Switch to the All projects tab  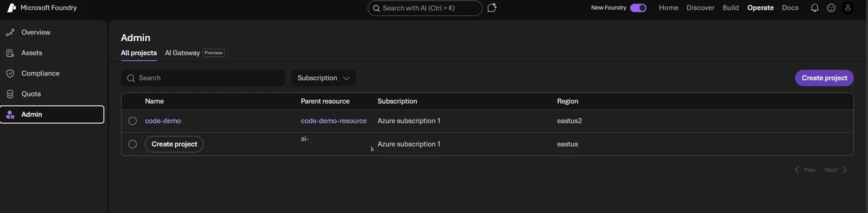tap(139, 53)
